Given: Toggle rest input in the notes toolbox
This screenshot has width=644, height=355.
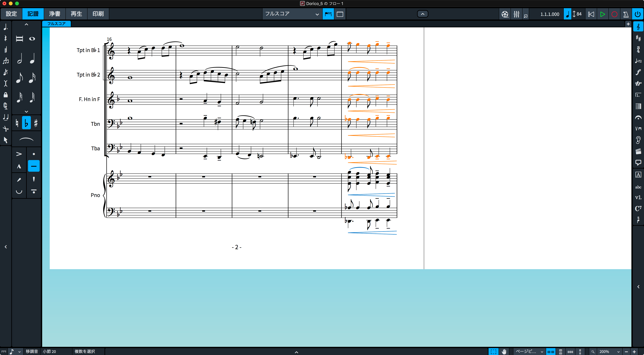Looking at the screenshot, I should (6, 38).
